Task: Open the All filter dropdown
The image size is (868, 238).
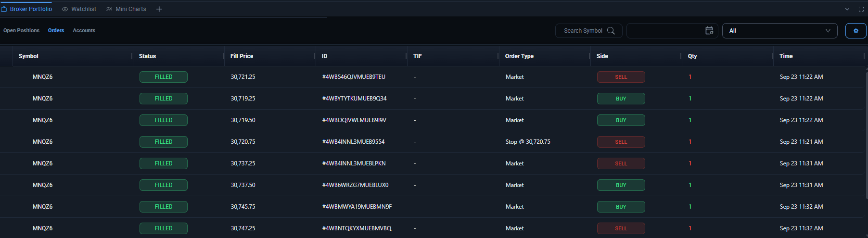Action: coord(780,31)
